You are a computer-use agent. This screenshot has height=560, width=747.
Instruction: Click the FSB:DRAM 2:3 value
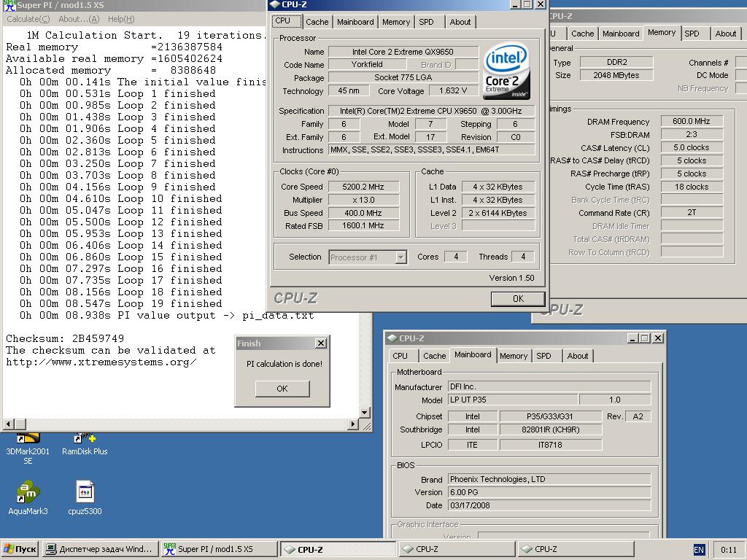pyautogui.click(x=692, y=134)
